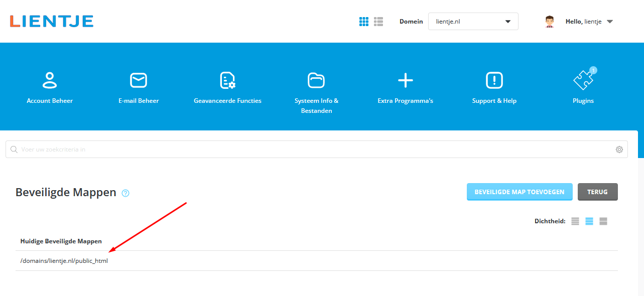Select medium density option
The image size is (644, 296).
[589, 221]
